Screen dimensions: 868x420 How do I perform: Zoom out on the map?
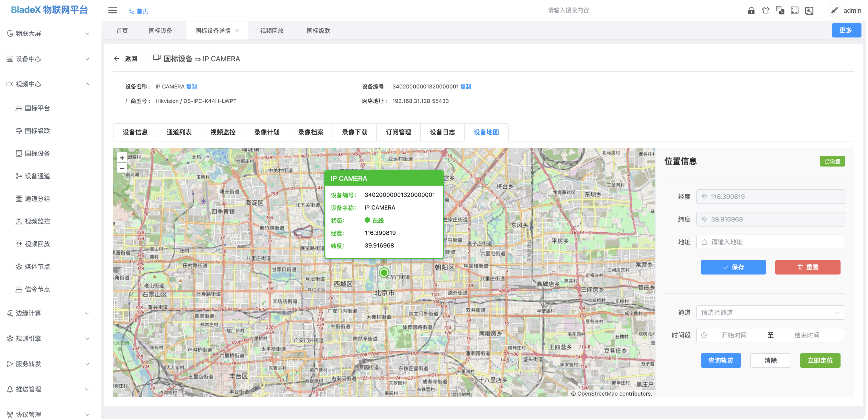[x=122, y=168]
